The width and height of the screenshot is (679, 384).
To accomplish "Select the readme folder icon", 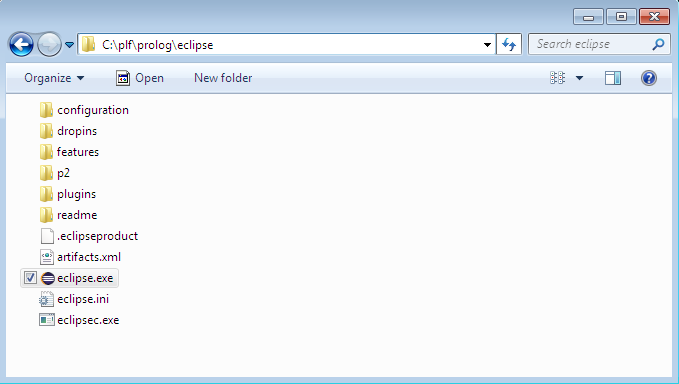I will (46, 215).
